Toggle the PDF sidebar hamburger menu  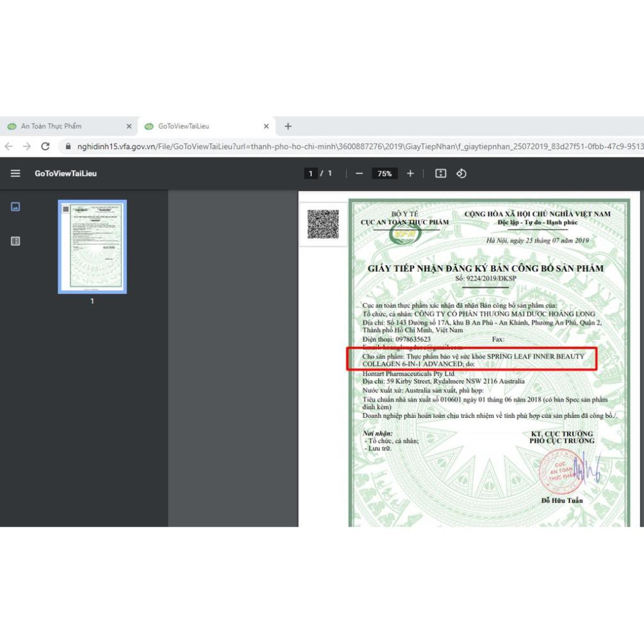coord(15,174)
